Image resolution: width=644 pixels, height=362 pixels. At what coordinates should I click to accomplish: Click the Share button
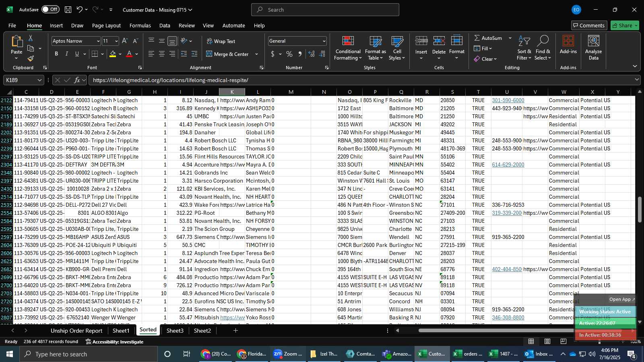point(625,25)
